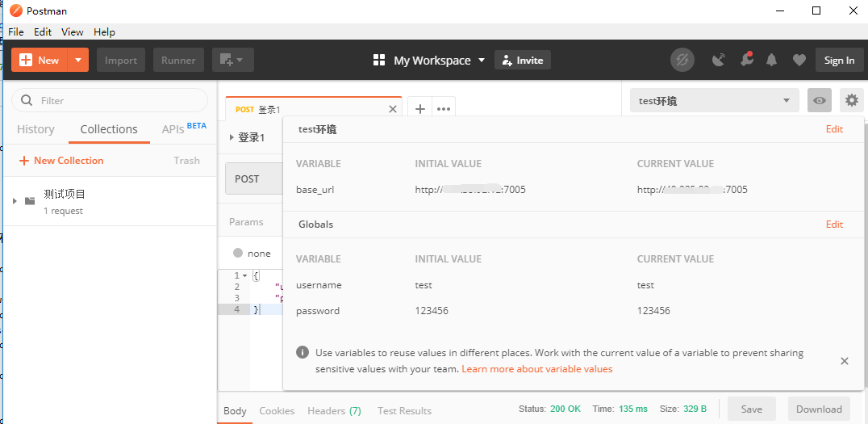Open the New button dropdown arrow
Screen dimensions: 868x424
pyautogui.click(x=78, y=60)
